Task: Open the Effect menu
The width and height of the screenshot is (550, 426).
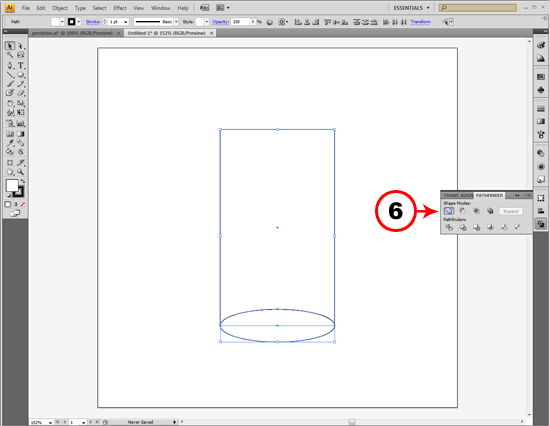Action: tap(120, 8)
